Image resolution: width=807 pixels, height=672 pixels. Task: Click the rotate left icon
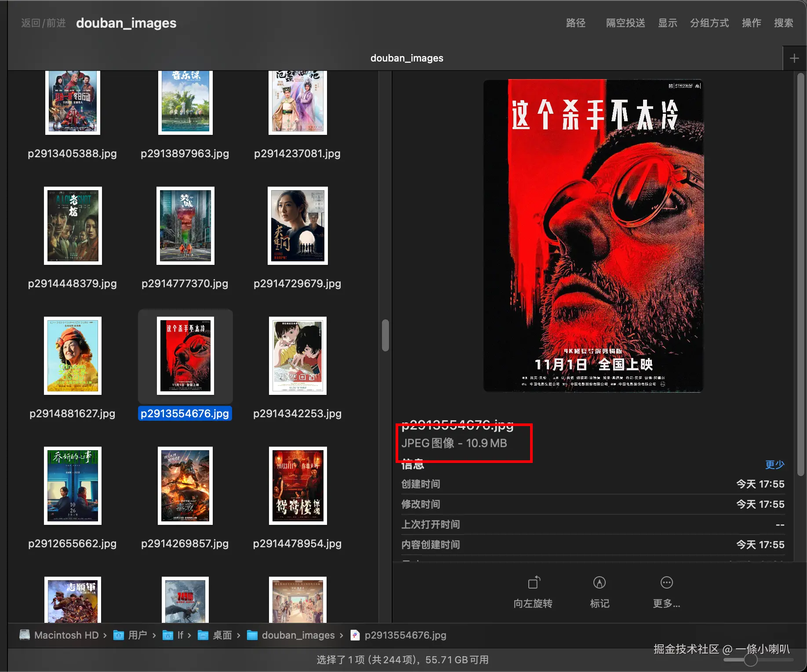(534, 582)
